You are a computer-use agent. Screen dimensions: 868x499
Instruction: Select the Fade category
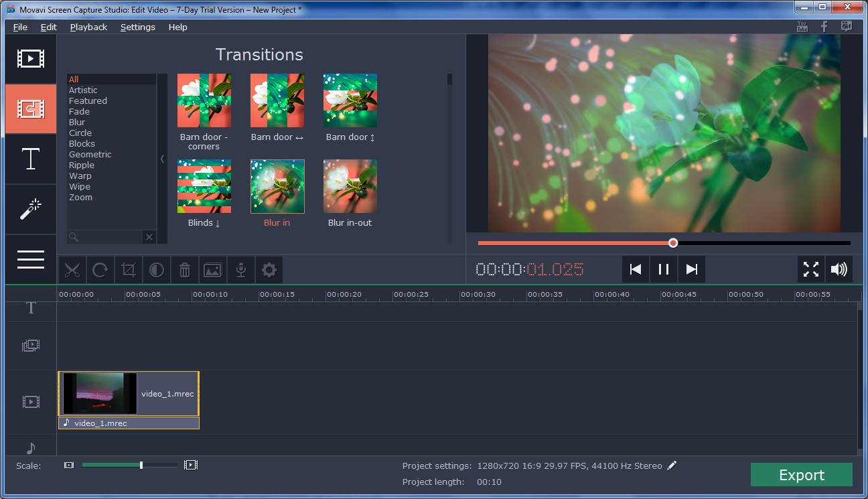(111, 111)
